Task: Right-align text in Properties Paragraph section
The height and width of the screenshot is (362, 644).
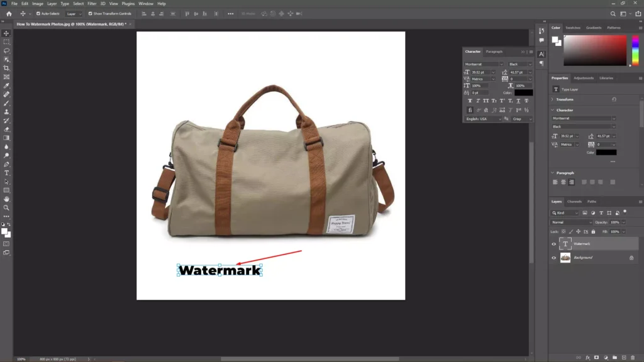Action: click(x=571, y=182)
